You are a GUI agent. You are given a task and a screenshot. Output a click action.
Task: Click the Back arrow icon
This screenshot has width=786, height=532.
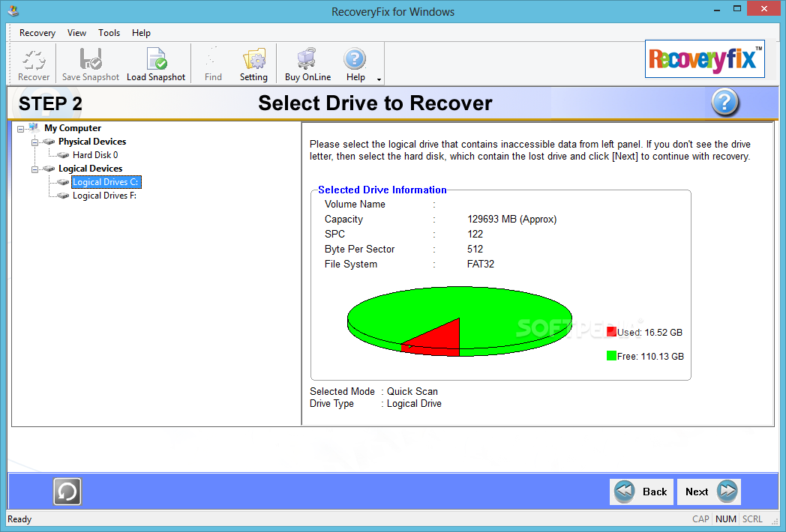[625, 492]
